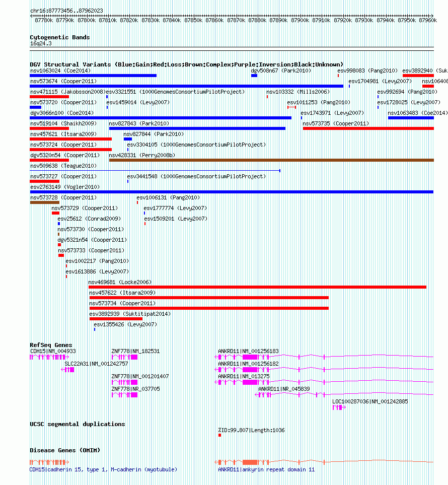Viewport: 448px width, 485px height.
Task: Click the esv1613886 (Levy2007) label
Action: (97, 271)
